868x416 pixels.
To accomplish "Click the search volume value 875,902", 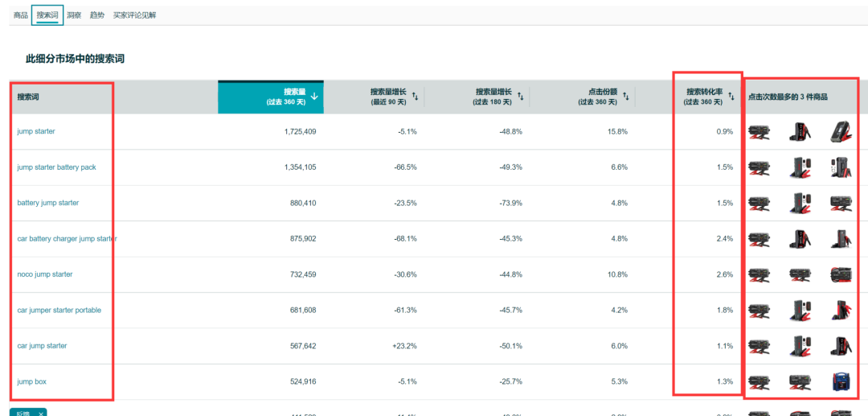I will pos(302,239).
